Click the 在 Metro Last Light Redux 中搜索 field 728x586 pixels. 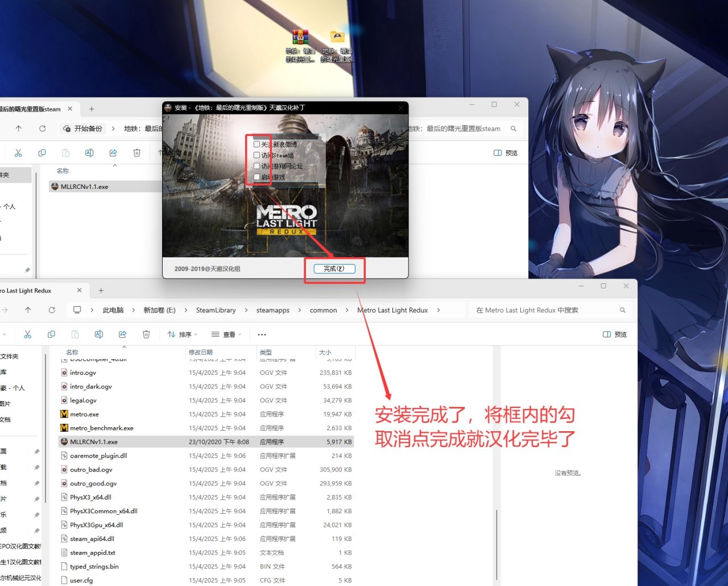tap(551, 310)
